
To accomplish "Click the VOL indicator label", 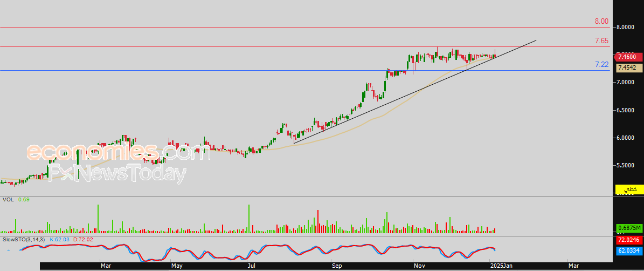I will click(8, 199).
